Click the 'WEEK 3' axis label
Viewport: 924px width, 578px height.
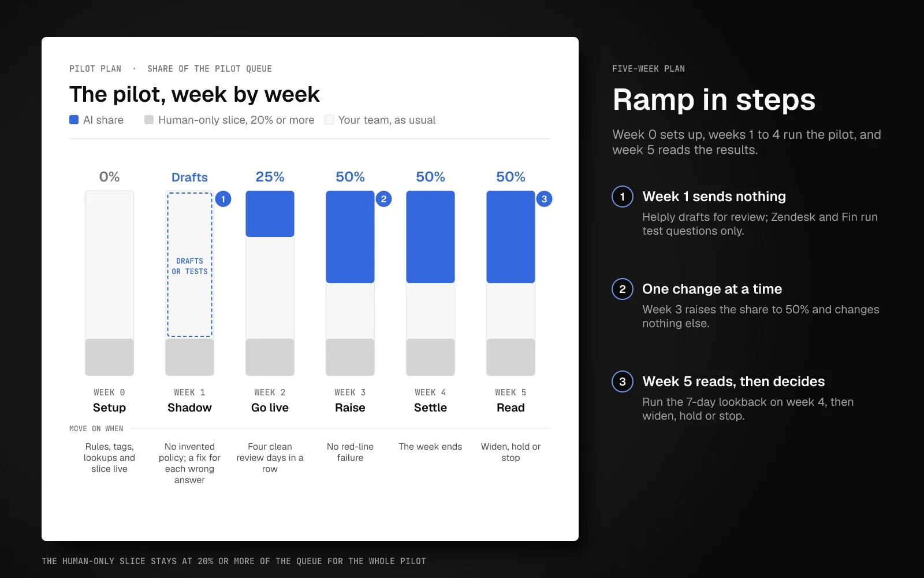350,392
